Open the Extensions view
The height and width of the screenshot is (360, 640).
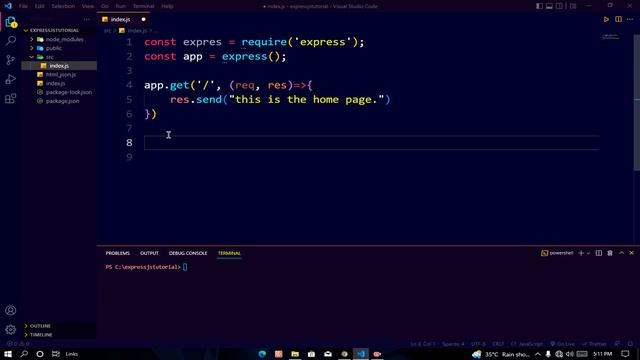(x=11, y=98)
